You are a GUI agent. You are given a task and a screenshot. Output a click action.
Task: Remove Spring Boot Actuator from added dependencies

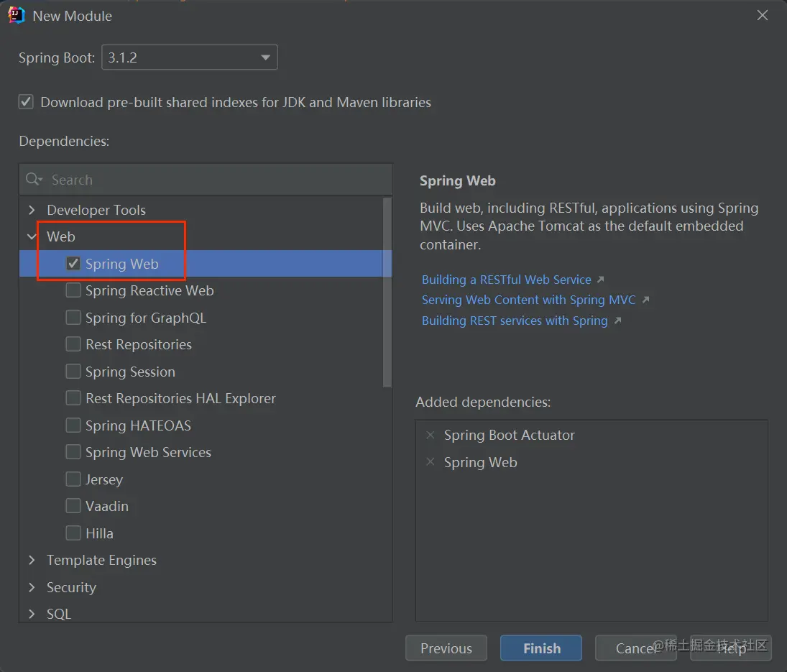click(x=431, y=435)
